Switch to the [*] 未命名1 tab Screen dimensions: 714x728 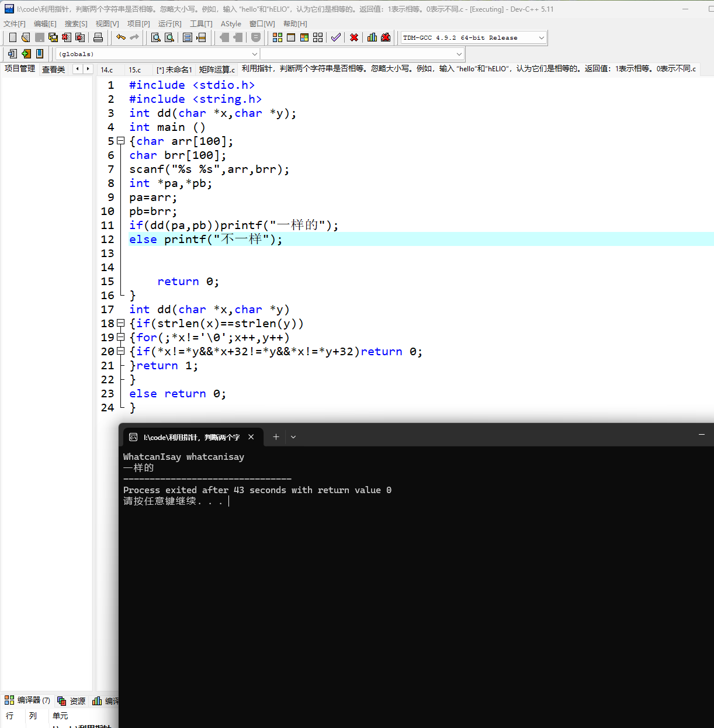click(174, 70)
